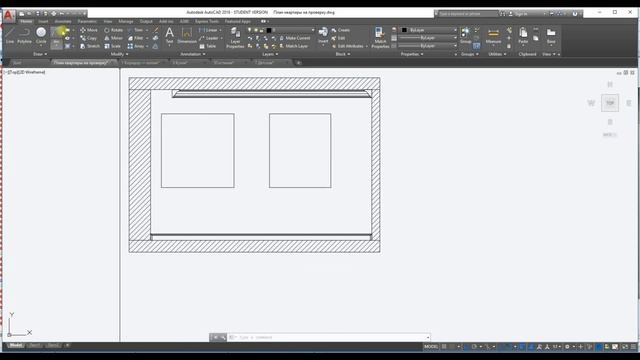This screenshot has width=640, height=360.
Task: Click the Edit block button
Action: 338,38
